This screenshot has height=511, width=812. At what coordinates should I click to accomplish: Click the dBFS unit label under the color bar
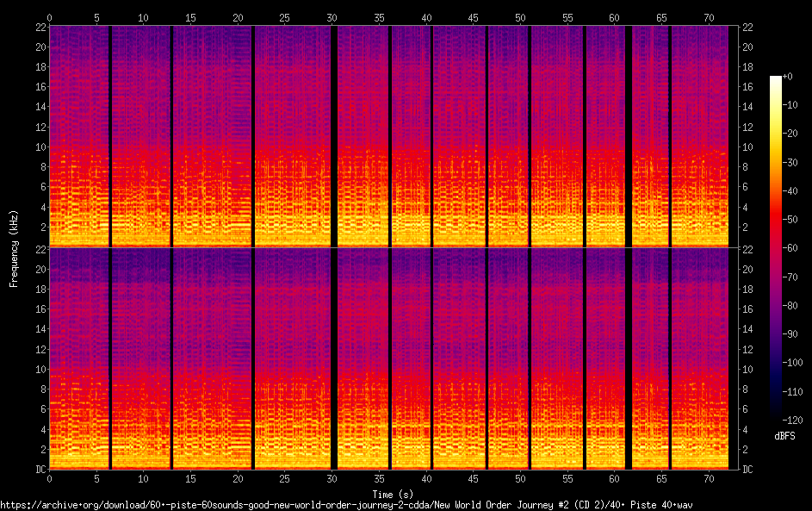pyautogui.click(x=784, y=436)
